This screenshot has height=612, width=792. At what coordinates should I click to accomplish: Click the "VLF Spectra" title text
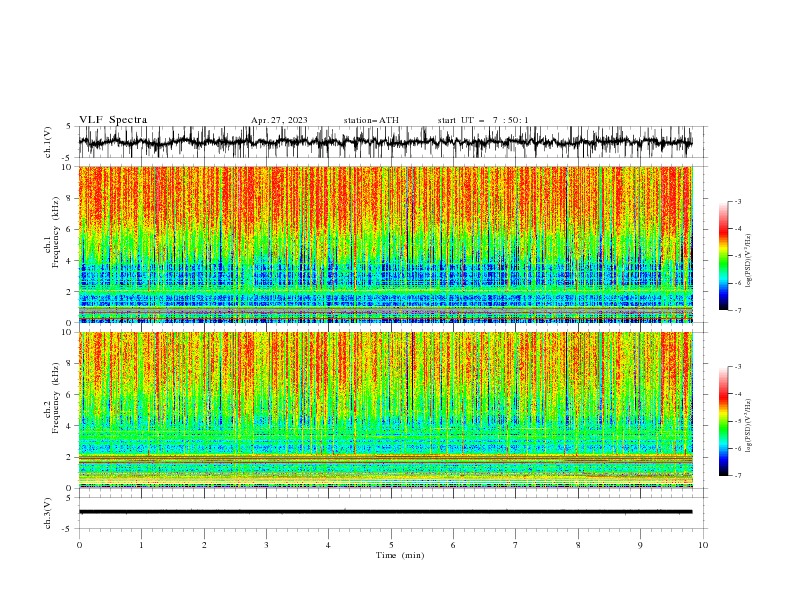point(113,120)
